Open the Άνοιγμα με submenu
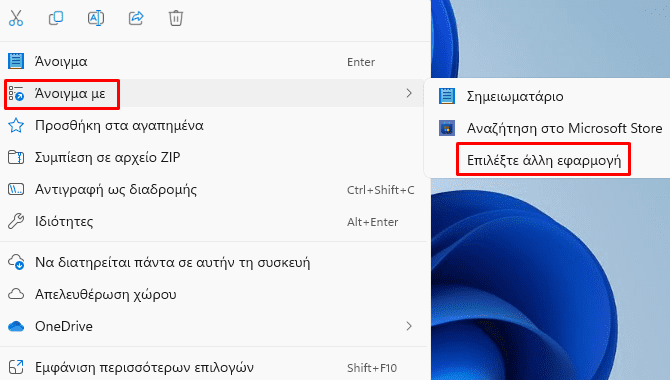 214,93
